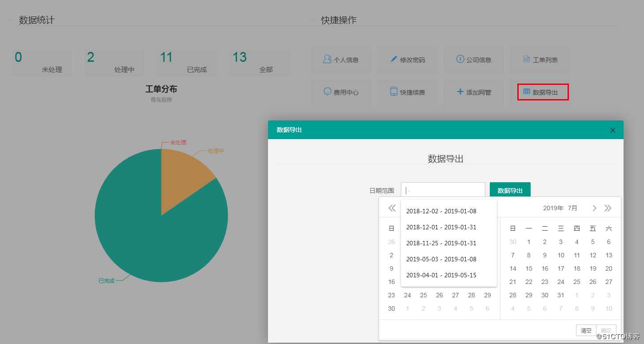Pick July 10 in right calendar
Image resolution: width=644 pixels, height=344 pixels.
561,255
